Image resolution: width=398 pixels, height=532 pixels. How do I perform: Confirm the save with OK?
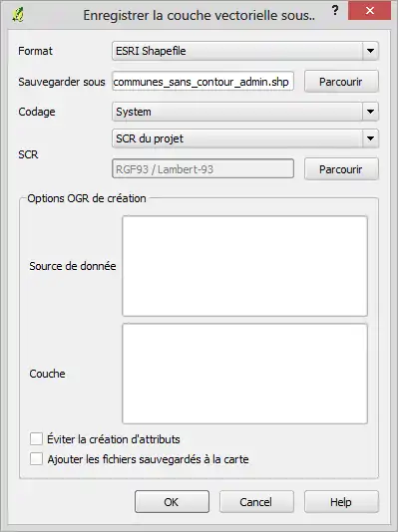(172, 502)
